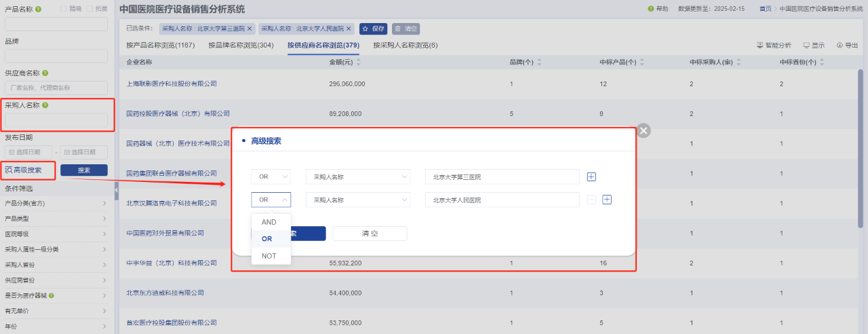The image size is (868, 334).
Task: Enable the 精确 checkbox
Action: 64,9
